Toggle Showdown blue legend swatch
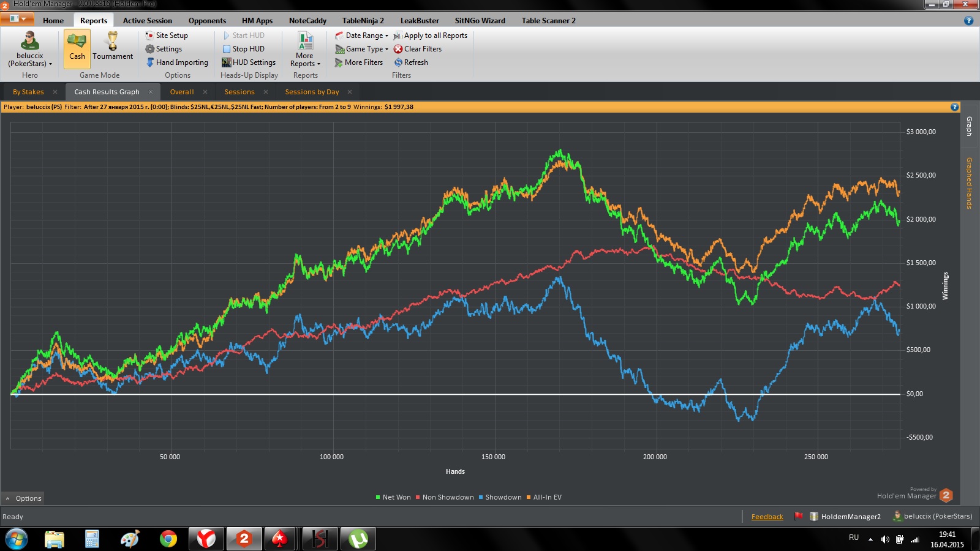Screen dimensions: 980x551 [481, 497]
